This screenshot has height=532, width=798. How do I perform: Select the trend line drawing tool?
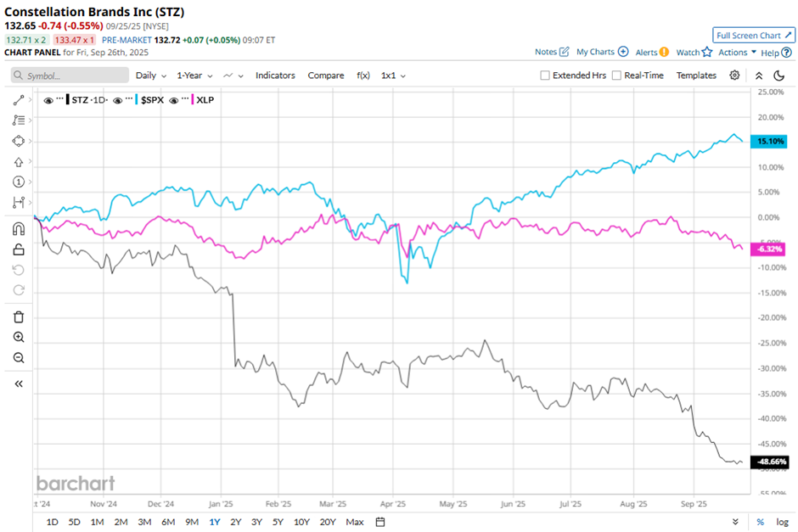(x=19, y=100)
